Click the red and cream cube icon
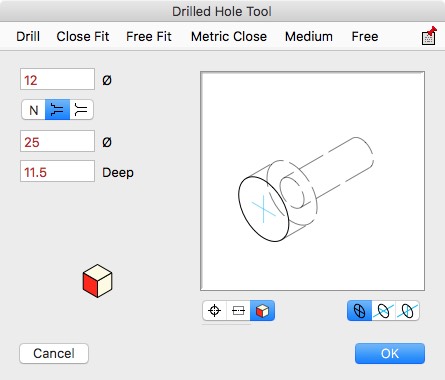445x380 pixels. pyautogui.click(x=97, y=281)
